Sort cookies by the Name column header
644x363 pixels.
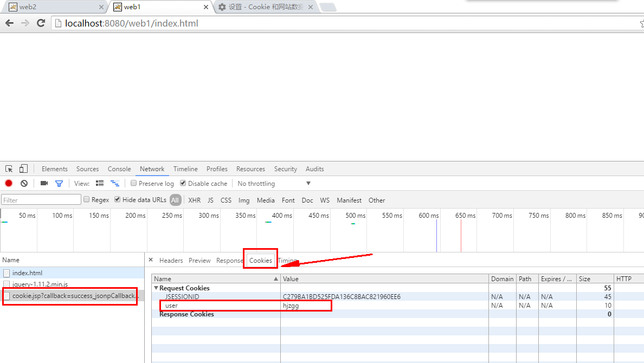215,279
